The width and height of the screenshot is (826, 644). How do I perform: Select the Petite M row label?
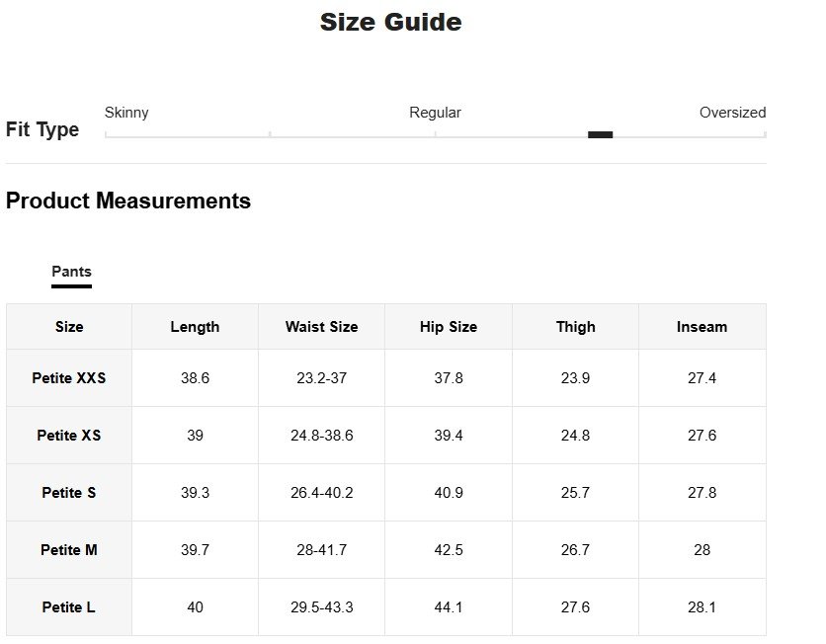[x=69, y=550]
